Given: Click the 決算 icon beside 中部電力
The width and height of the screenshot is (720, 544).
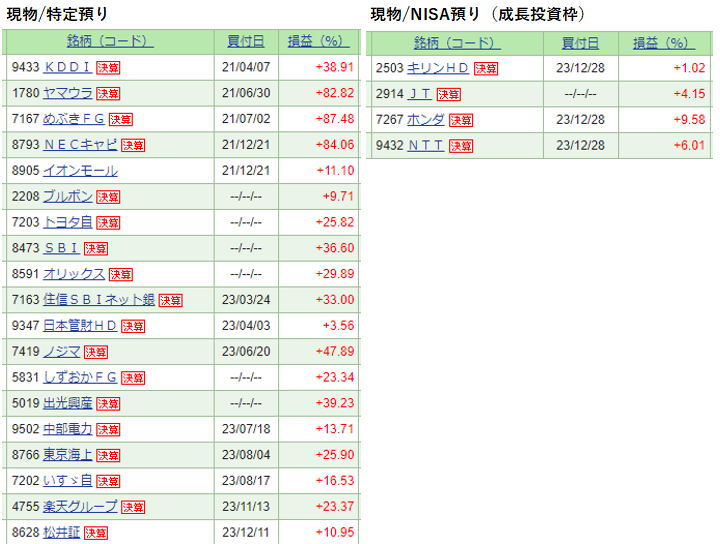Looking at the screenshot, I should point(108,430).
